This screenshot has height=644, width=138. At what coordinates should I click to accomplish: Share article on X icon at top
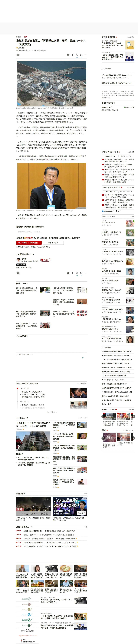click(77, 55)
